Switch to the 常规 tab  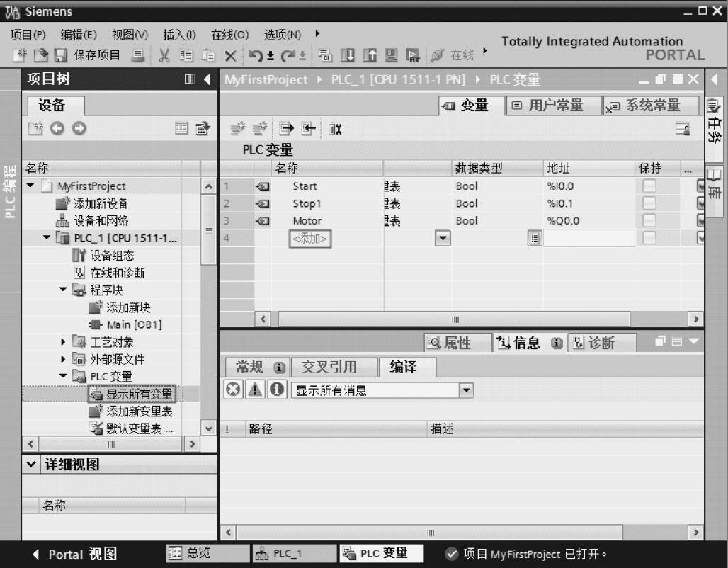click(x=257, y=367)
